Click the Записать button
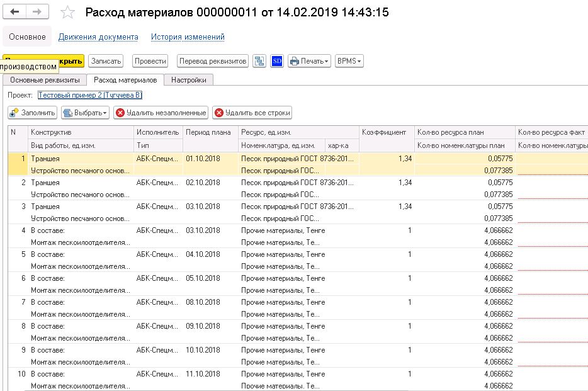Viewport: 588px width, 391px height. [105, 61]
